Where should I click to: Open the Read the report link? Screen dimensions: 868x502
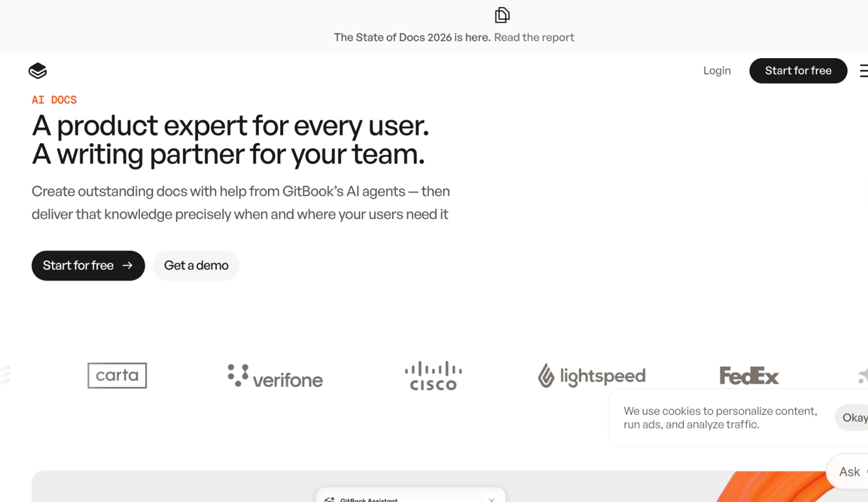point(534,37)
